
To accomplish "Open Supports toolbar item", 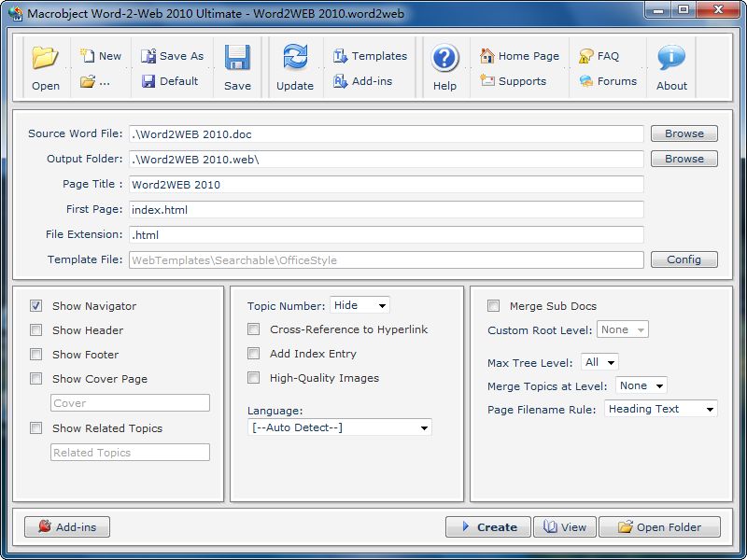I will [x=513, y=81].
